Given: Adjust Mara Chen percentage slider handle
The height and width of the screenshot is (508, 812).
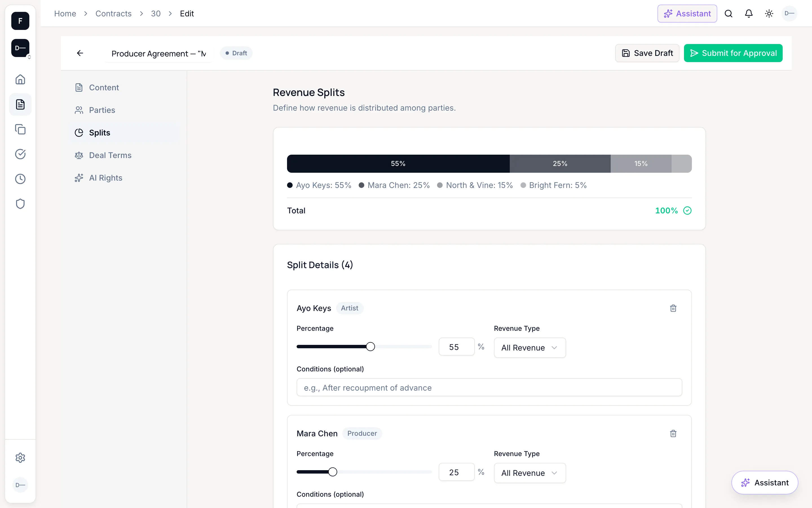Looking at the screenshot, I should click(332, 472).
